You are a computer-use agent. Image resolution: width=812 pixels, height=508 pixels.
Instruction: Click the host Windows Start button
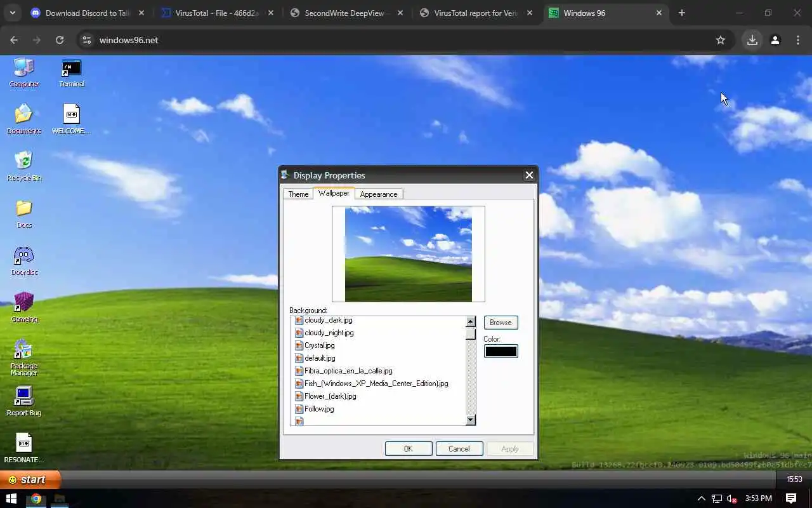[11, 498]
